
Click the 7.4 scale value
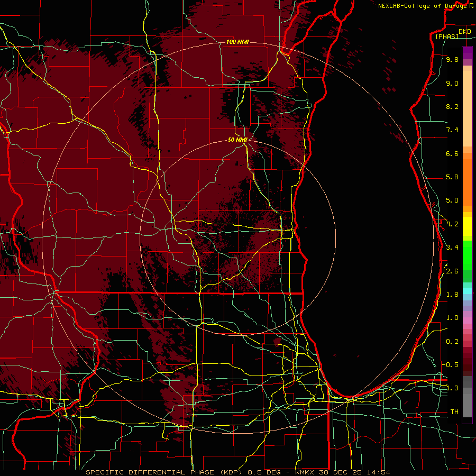click(x=452, y=130)
